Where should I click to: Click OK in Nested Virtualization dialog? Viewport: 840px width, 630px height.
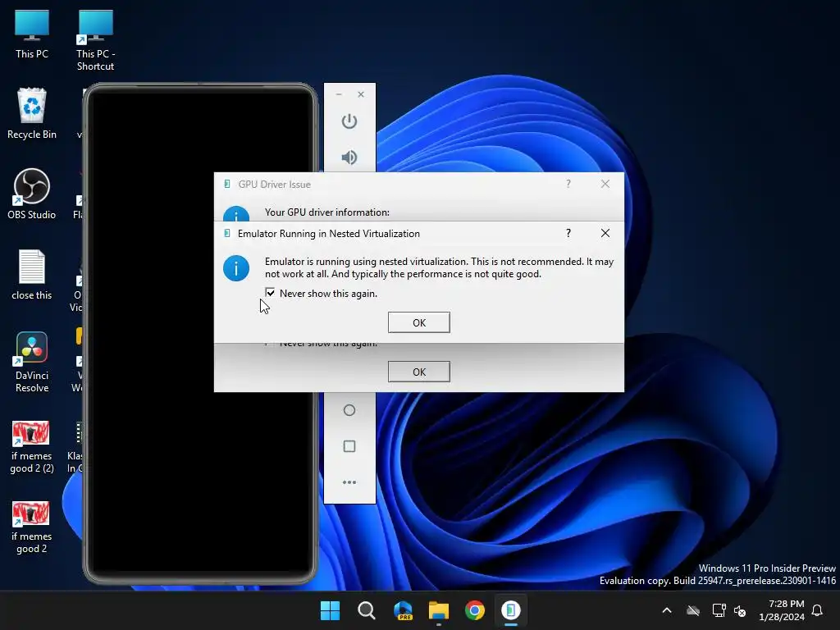coord(419,322)
